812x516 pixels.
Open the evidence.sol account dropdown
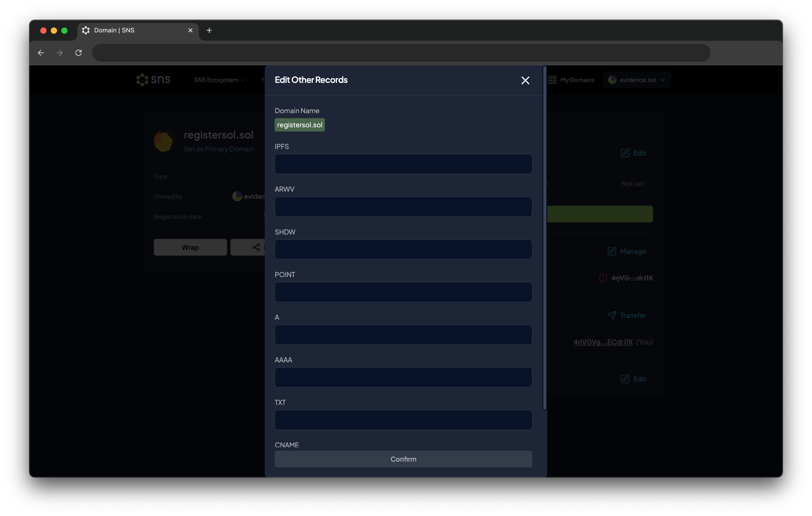(x=637, y=80)
